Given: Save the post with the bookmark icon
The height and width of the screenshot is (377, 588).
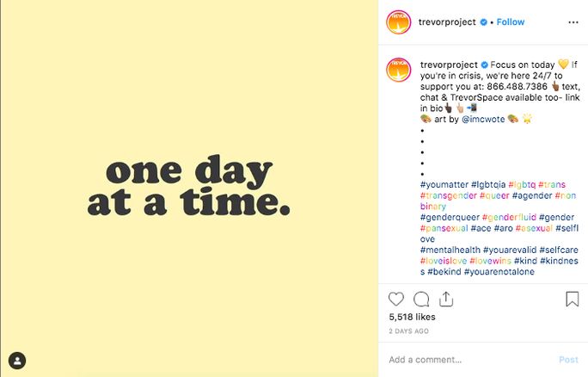Looking at the screenshot, I should pos(573,300).
